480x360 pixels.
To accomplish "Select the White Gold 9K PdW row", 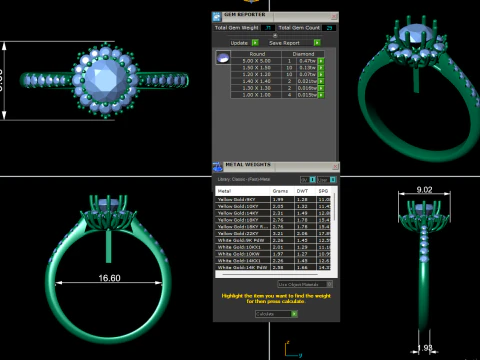I will 273,240.
